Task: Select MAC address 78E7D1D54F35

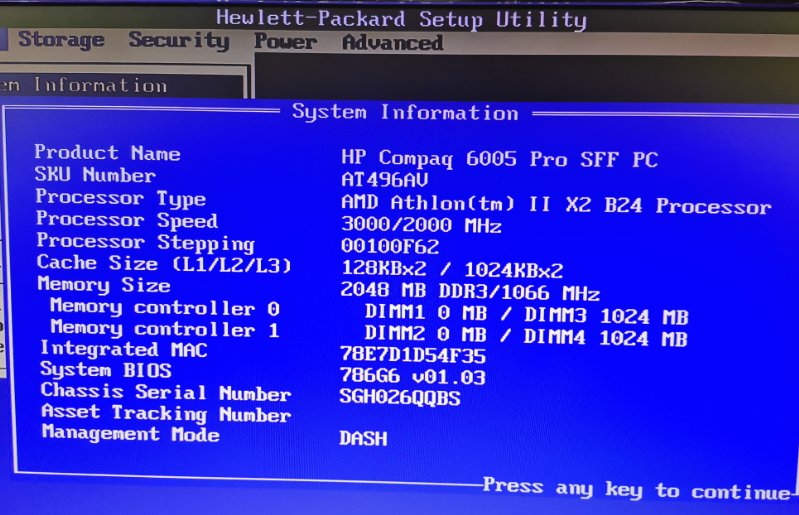Action: (x=413, y=355)
